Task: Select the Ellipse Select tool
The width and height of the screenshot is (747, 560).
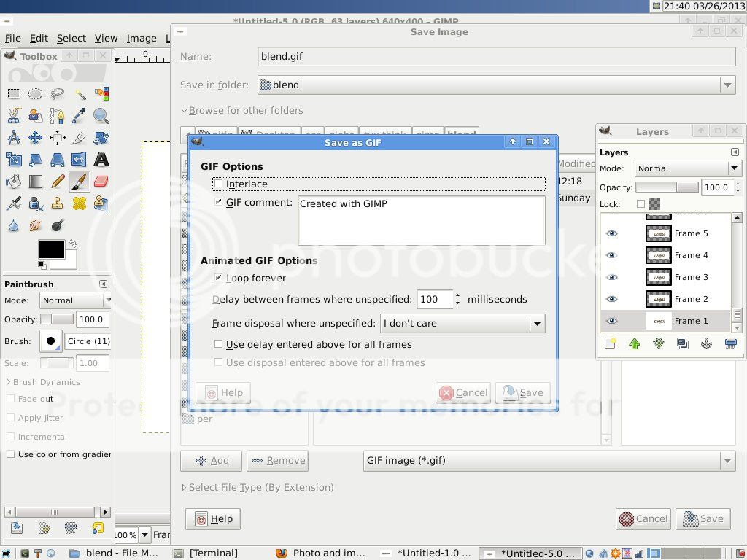Action: pos(35,94)
